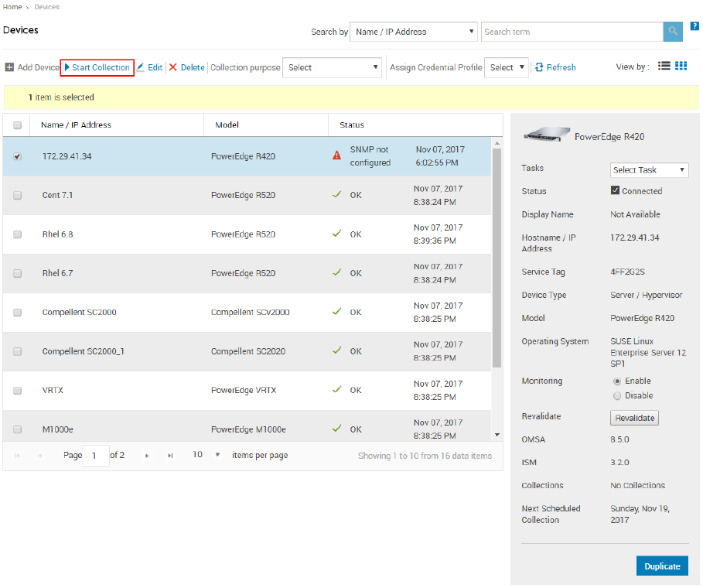This screenshot has width=703, height=588.
Task: Open the Search by Name / IP Address dropdown
Action: 414,32
